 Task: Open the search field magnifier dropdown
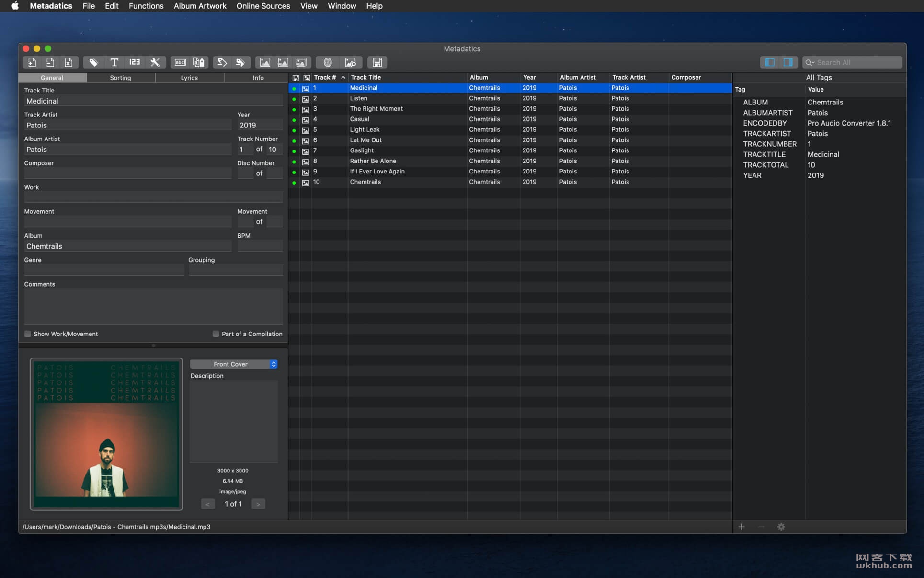coord(810,62)
